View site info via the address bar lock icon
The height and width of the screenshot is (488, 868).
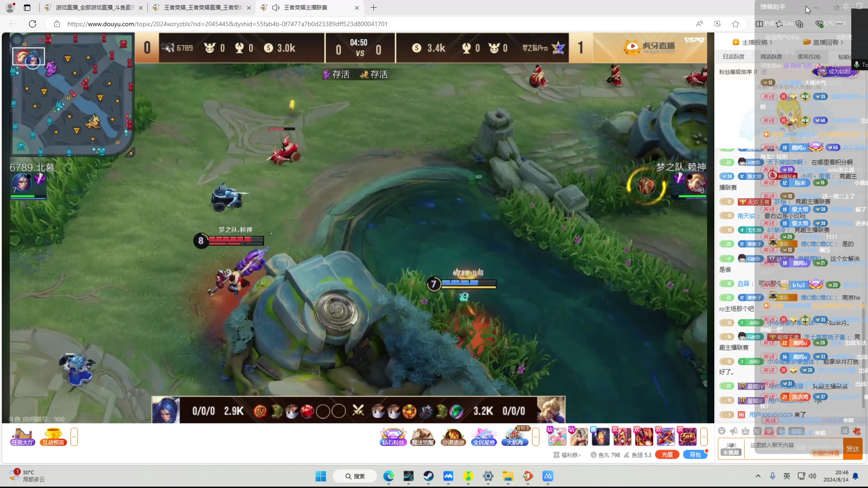click(57, 24)
